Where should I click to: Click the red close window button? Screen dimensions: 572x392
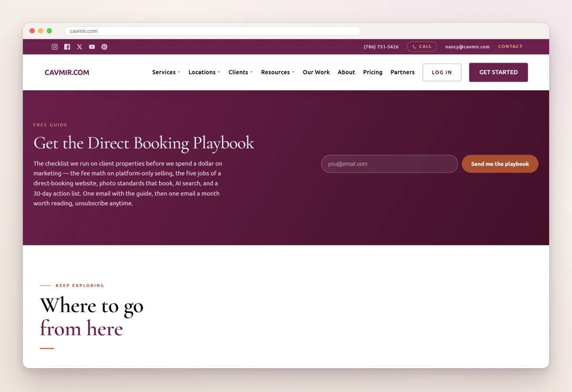click(32, 31)
